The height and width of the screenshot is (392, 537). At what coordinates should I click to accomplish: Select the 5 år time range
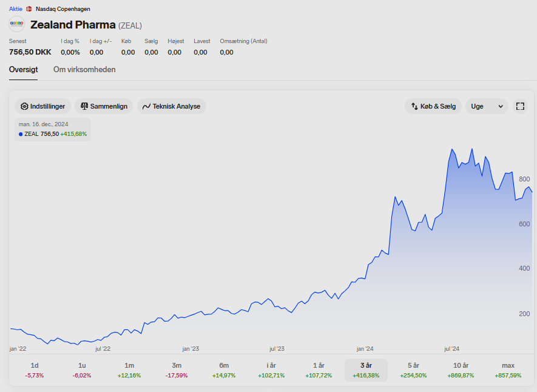coord(413,370)
